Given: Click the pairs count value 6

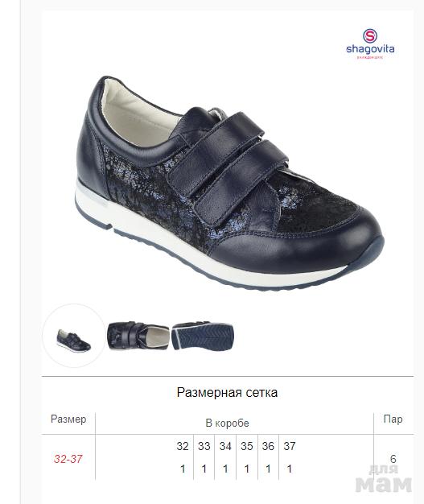Looking at the screenshot, I should (393, 459).
